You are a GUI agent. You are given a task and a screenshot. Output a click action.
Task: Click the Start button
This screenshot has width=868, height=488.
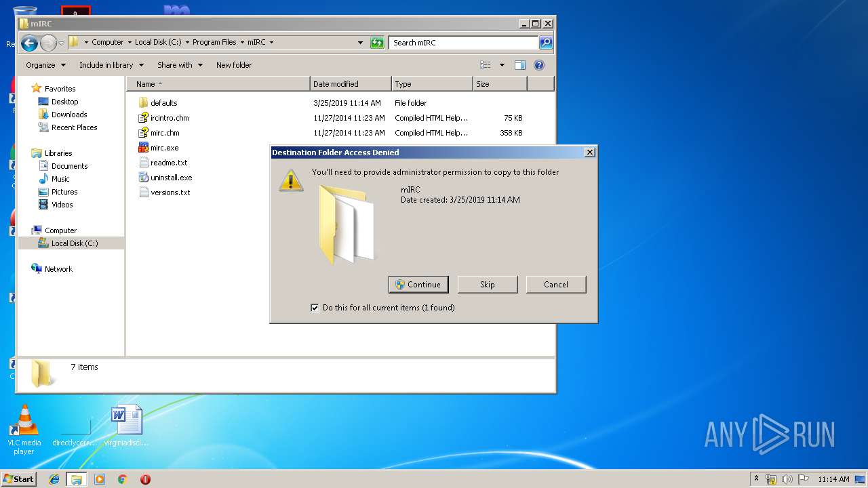18,479
